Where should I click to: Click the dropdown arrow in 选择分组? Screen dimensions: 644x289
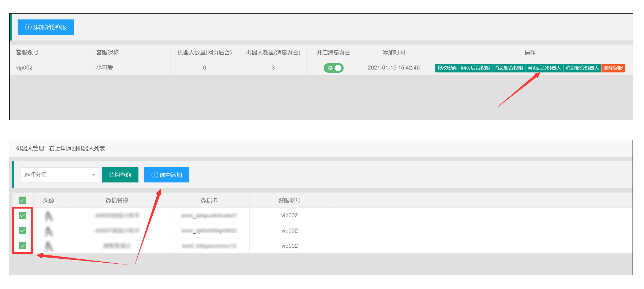[x=93, y=175]
